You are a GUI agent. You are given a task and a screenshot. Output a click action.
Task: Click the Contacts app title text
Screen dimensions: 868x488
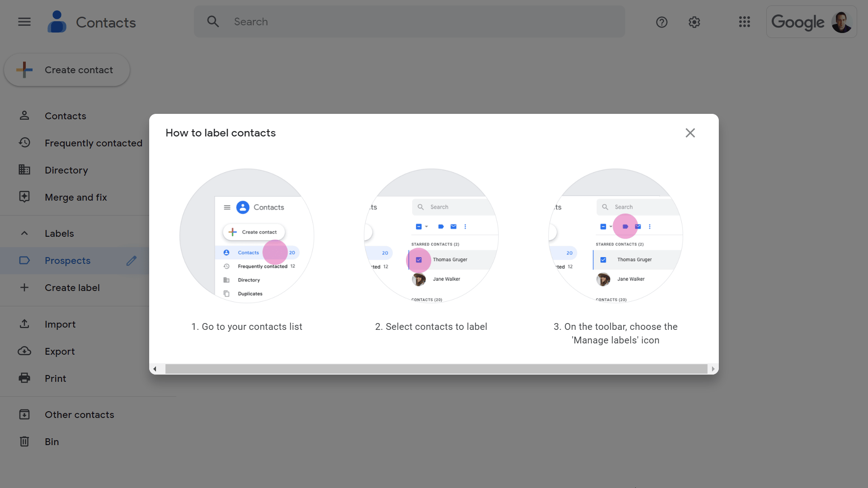(106, 22)
